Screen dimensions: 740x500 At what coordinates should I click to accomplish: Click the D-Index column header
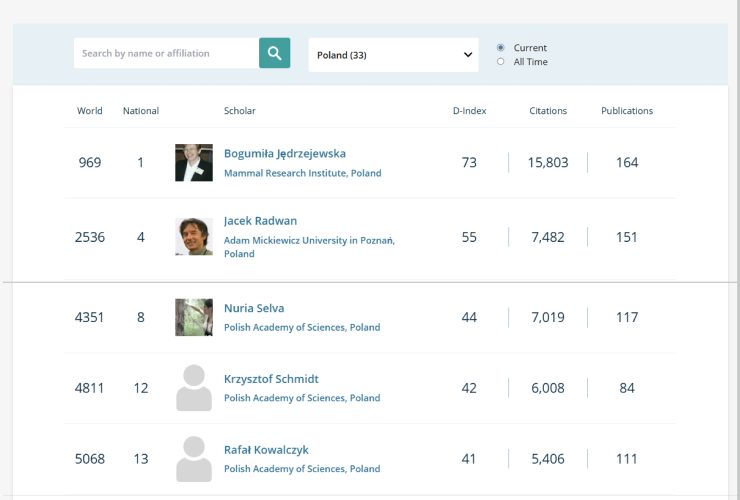[x=469, y=111]
